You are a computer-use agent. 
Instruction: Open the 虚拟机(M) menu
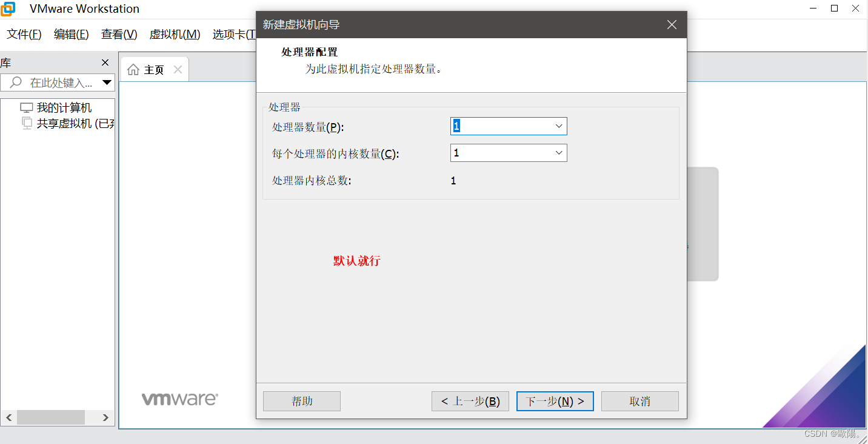coord(175,35)
